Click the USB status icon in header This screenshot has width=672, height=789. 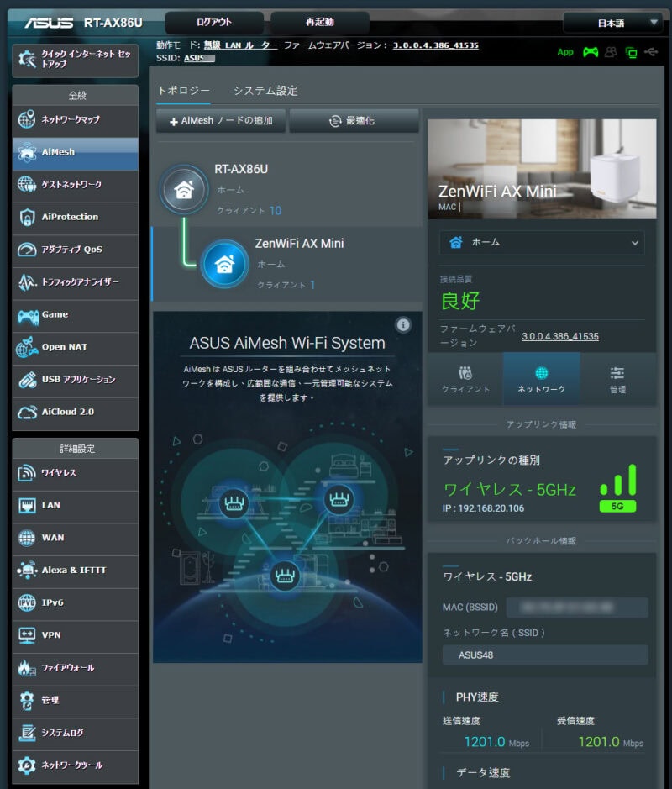pos(652,52)
